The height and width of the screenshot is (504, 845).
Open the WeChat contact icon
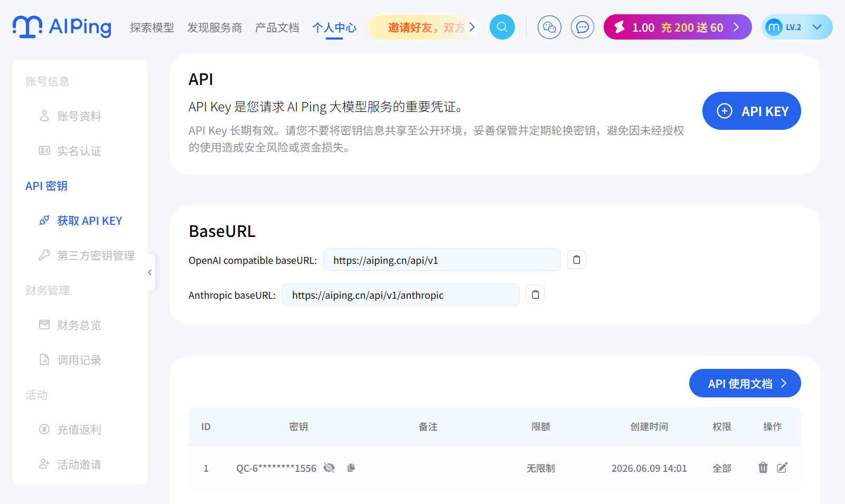click(549, 27)
